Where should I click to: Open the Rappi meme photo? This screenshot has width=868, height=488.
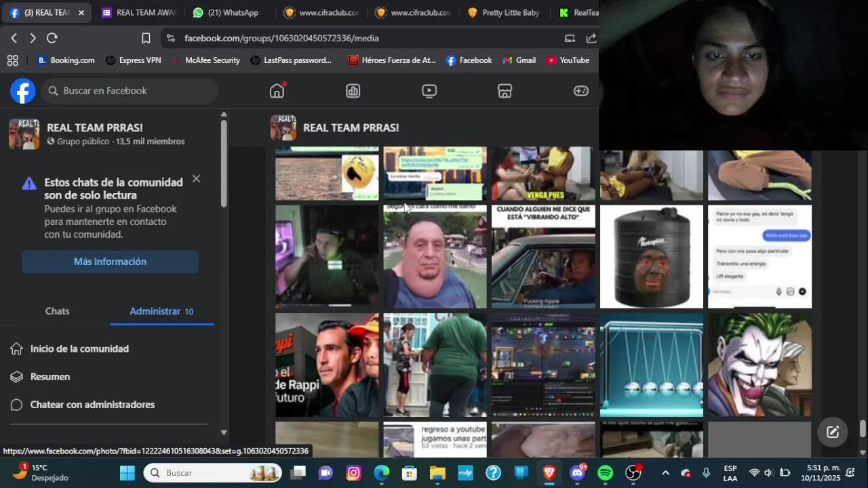[327, 365]
